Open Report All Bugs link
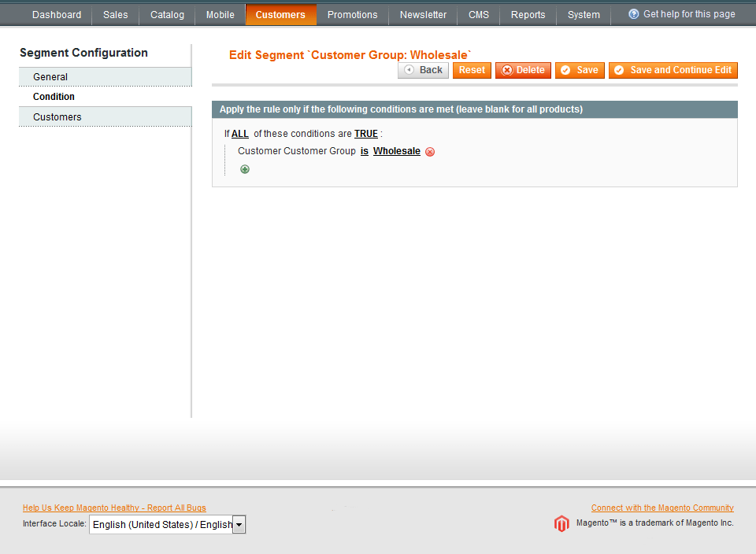Image resolution: width=756 pixels, height=554 pixels. [114, 508]
